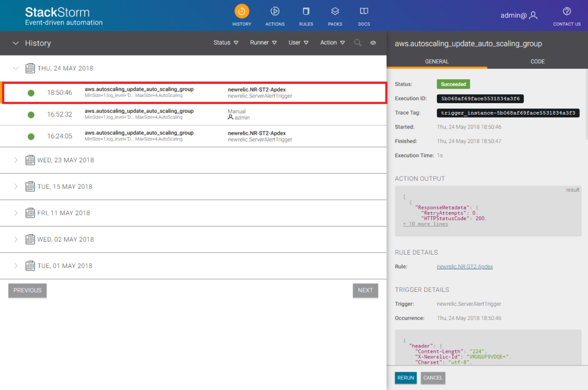Click the Execution ID value 5b068af69face5531834a3f6
The width and height of the screenshot is (588, 390).
coord(480,99)
